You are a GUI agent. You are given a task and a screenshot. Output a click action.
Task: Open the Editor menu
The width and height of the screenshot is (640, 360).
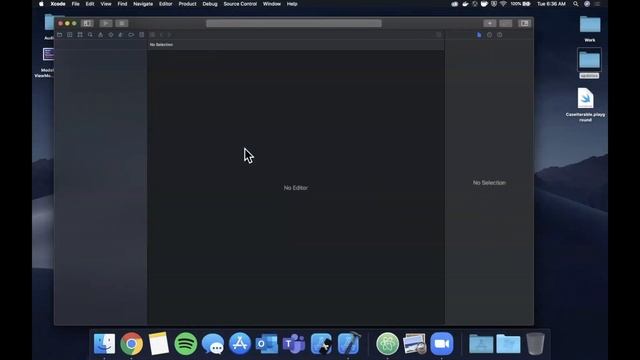tap(165, 4)
